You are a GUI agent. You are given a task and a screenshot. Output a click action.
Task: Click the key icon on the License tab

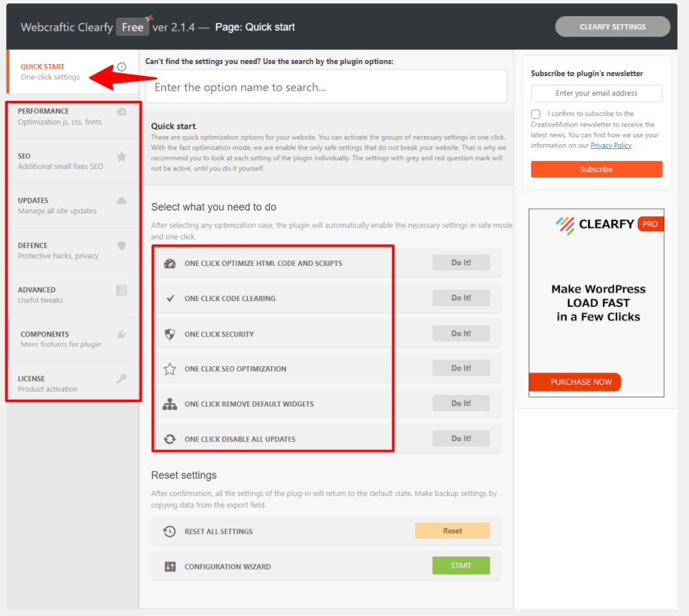point(122,379)
